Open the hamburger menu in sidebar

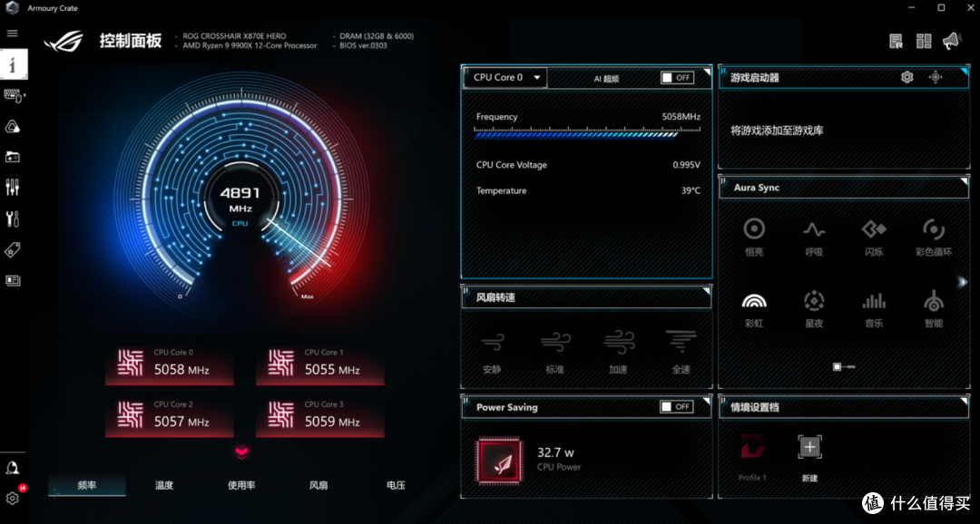tap(13, 34)
